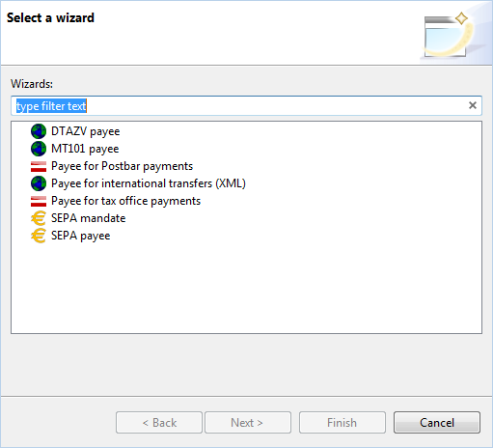Click the Finish button
The width and height of the screenshot is (493, 448).
342,422
